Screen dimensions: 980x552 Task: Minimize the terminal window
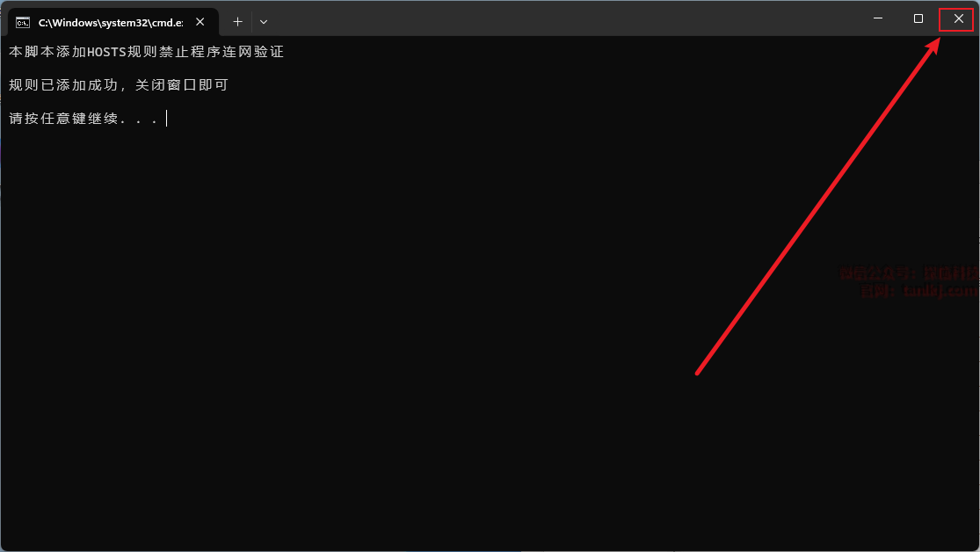coord(878,18)
